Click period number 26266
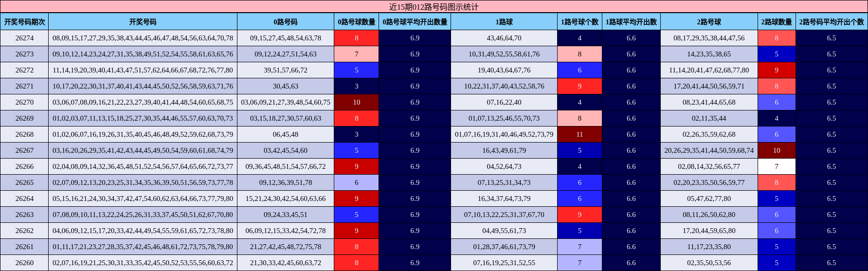This screenshot has height=271, width=868. pyautogui.click(x=24, y=166)
